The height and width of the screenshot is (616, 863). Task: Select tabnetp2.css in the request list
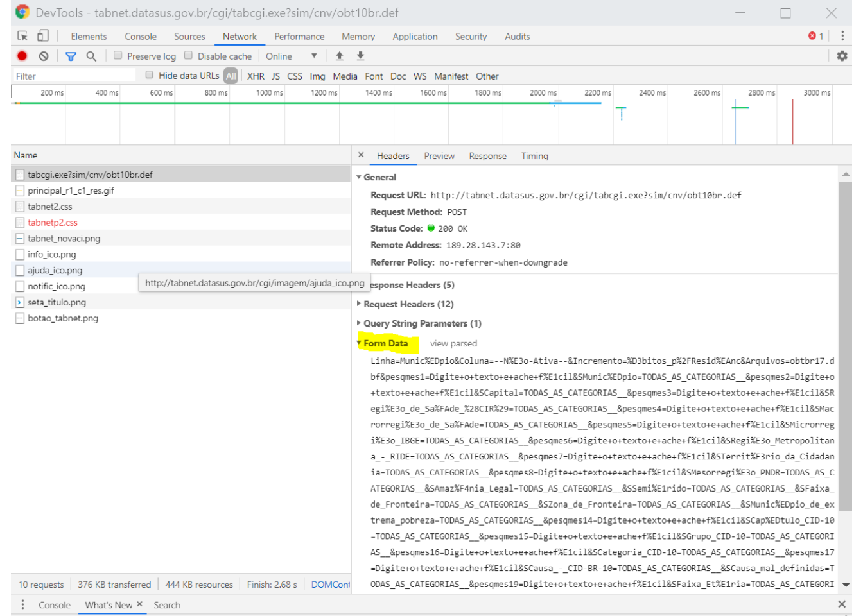tap(53, 223)
